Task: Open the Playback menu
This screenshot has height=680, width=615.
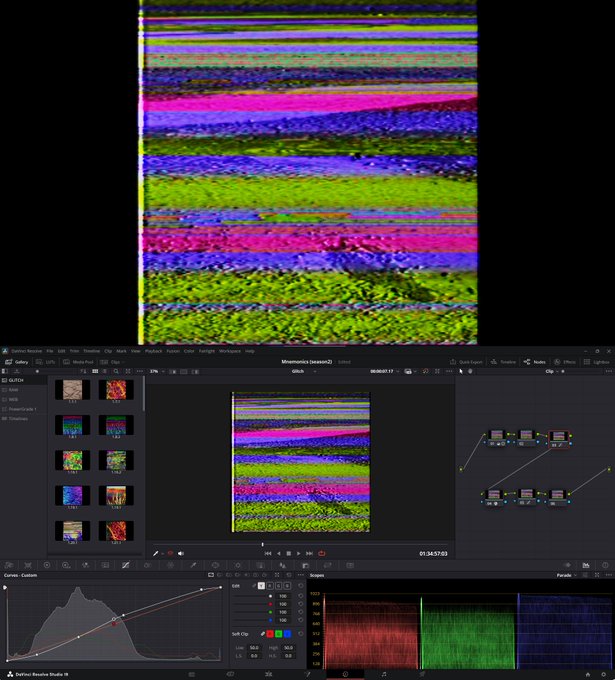Action: 153,351
